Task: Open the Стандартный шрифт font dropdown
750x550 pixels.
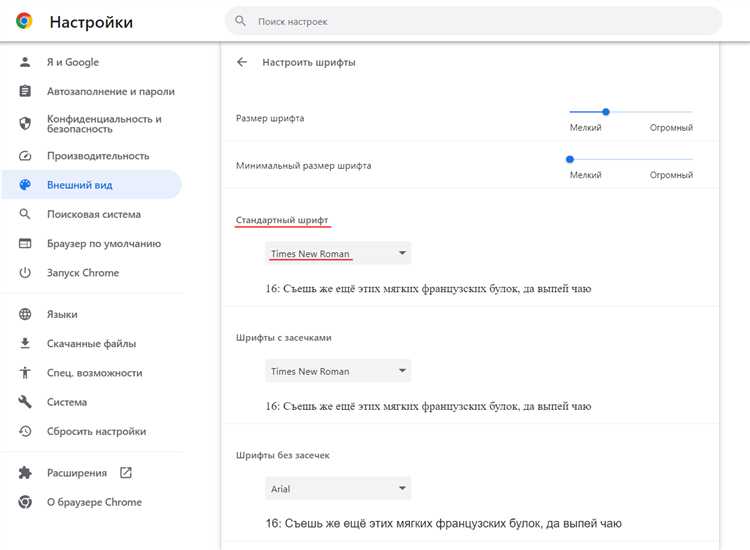Action: click(x=337, y=254)
